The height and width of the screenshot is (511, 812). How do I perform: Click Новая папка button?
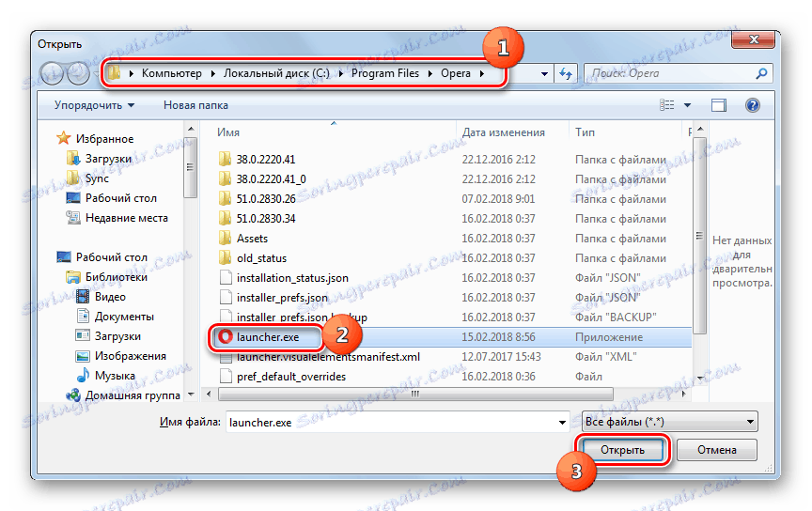195,105
